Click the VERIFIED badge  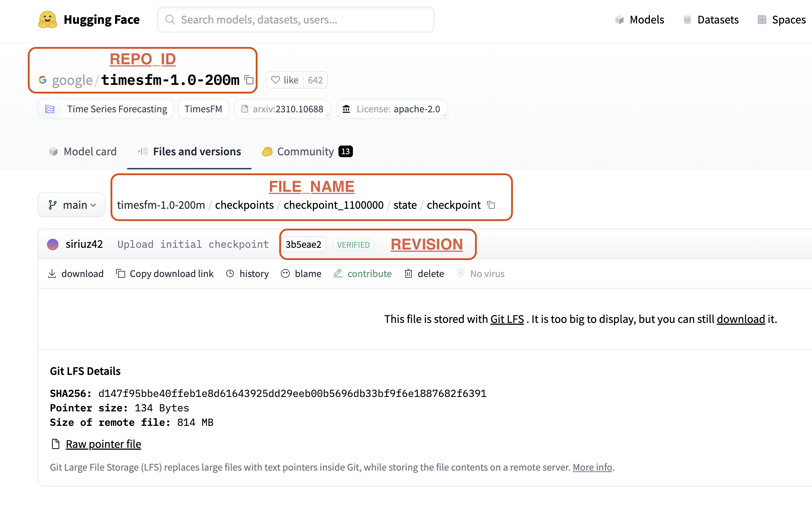coord(353,245)
